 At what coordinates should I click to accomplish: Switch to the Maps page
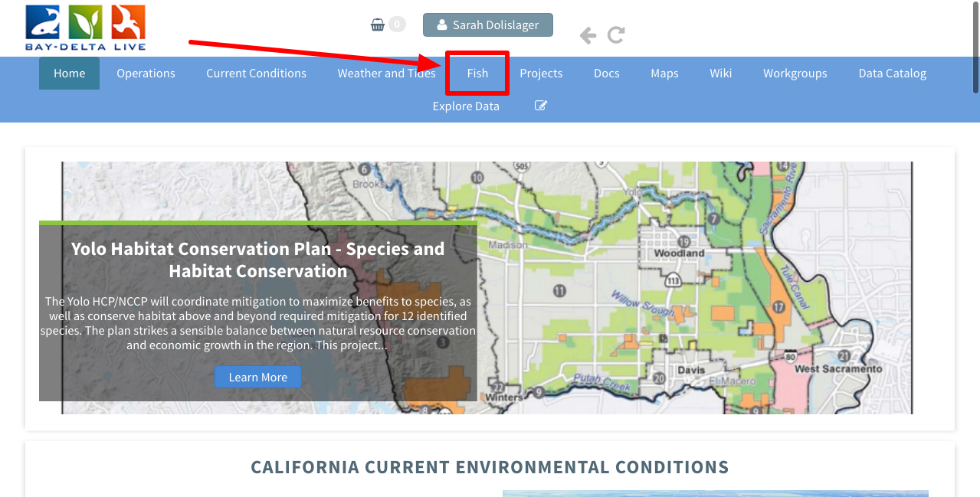pyautogui.click(x=664, y=74)
